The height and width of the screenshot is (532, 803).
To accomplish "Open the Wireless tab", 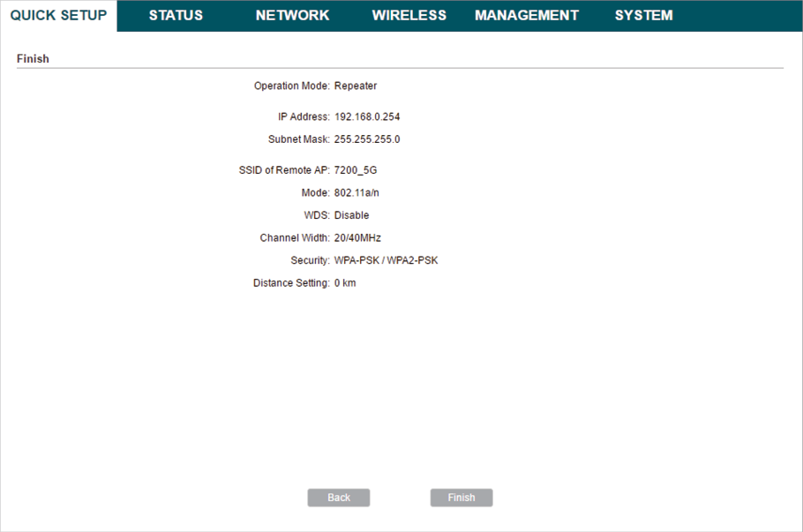I will (x=409, y=16).
